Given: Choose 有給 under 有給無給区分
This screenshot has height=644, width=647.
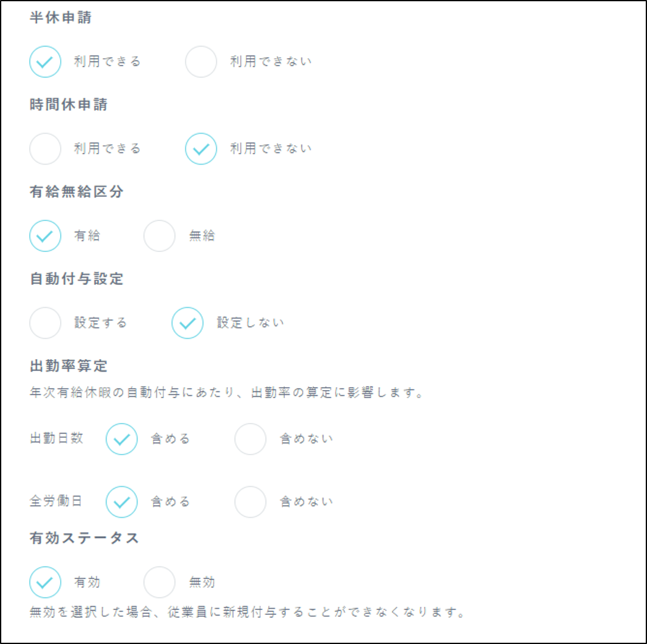Looking at the screenshot, I should pos(45,236).
